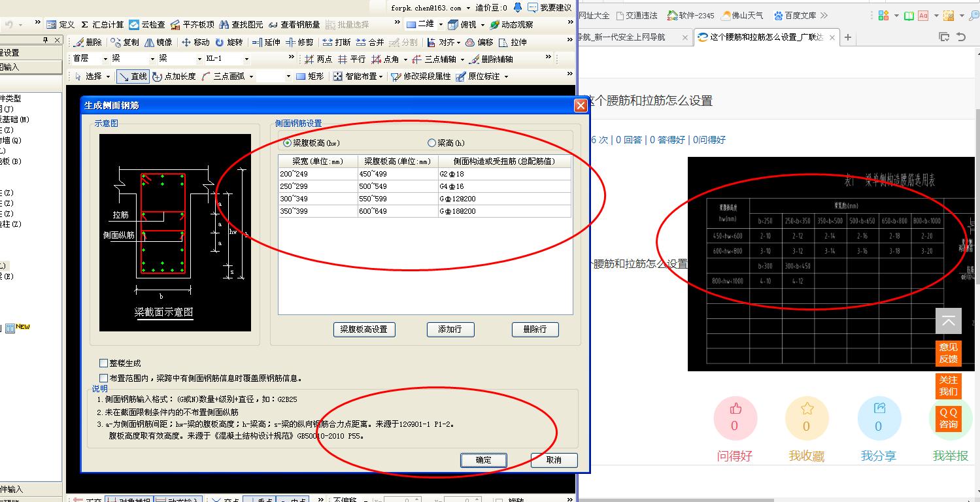Switch to the 这个腰筋和拉筋怎么设置 browser tab
980x502 pixels.
pyautogui.click(x=766, y=37)
